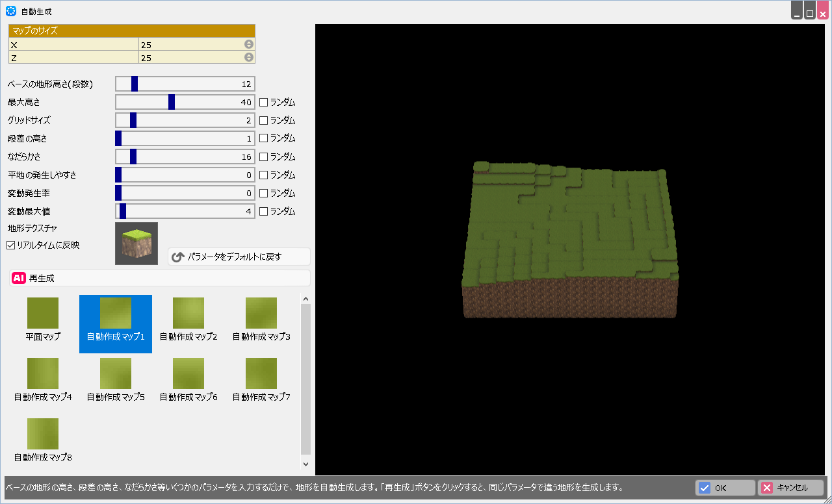Click the Z map size spinner
The width and height of the screenshot is (832, 504).
pyautogui.click(x=249, y=57)
